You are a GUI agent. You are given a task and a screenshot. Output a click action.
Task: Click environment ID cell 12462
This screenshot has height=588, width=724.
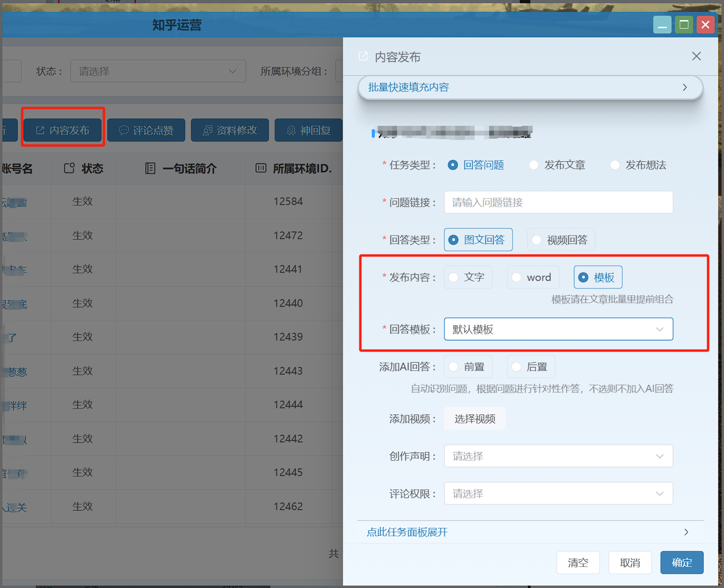(288, 506)
